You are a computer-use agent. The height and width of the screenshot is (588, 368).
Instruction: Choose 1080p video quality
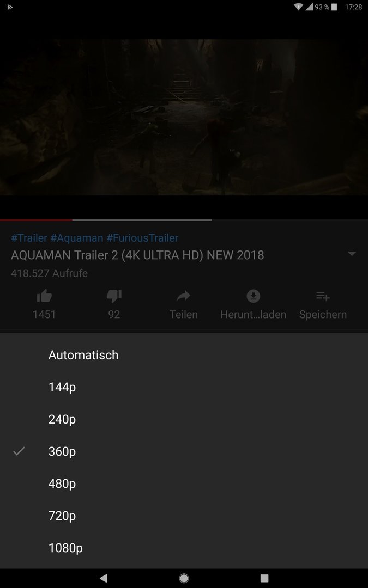(x=184, y=548)
